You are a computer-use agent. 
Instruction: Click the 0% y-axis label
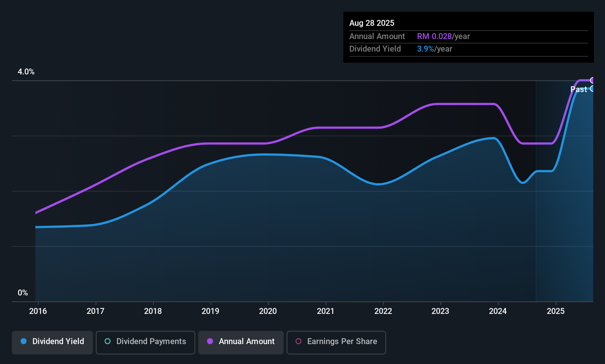[x=23, y=293]
